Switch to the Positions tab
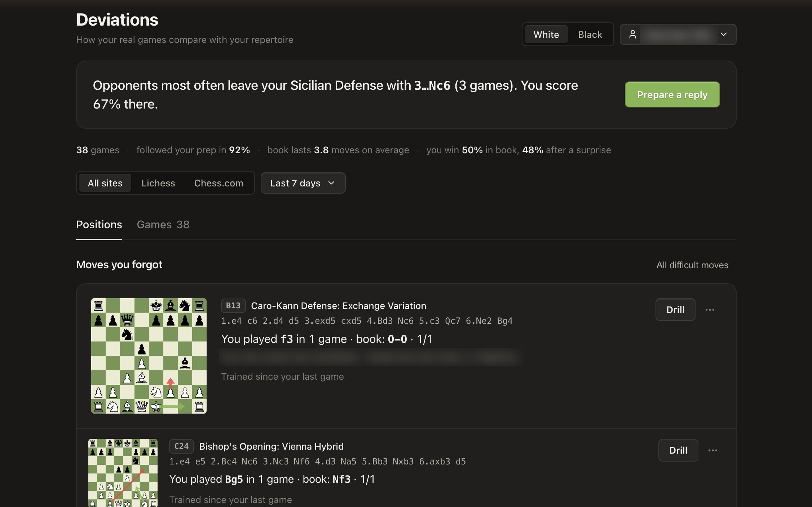Image resolution: width=812 pixels, height=507 pixels. (x=99, y=225)
